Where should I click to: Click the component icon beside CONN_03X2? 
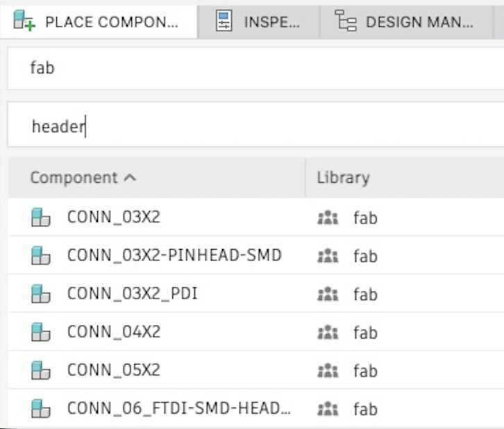coord(41,218)
